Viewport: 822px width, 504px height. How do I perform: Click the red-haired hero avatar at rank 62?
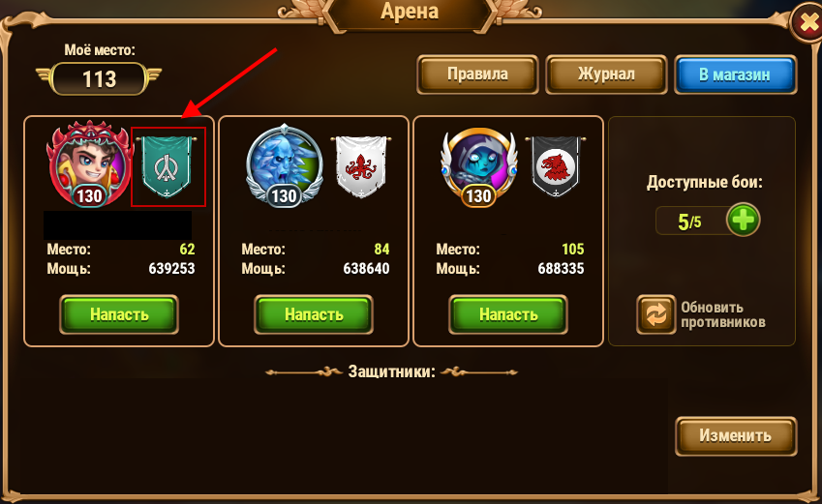pos(89,164)
